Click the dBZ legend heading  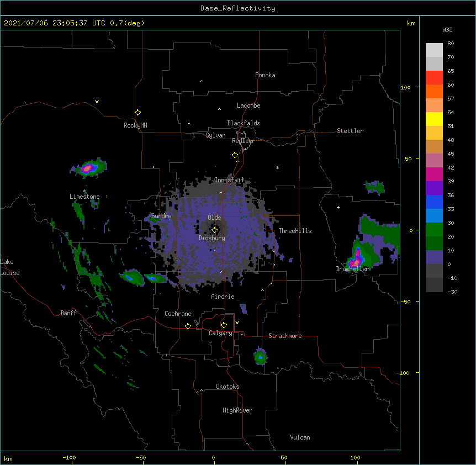(x=447, y=29)
